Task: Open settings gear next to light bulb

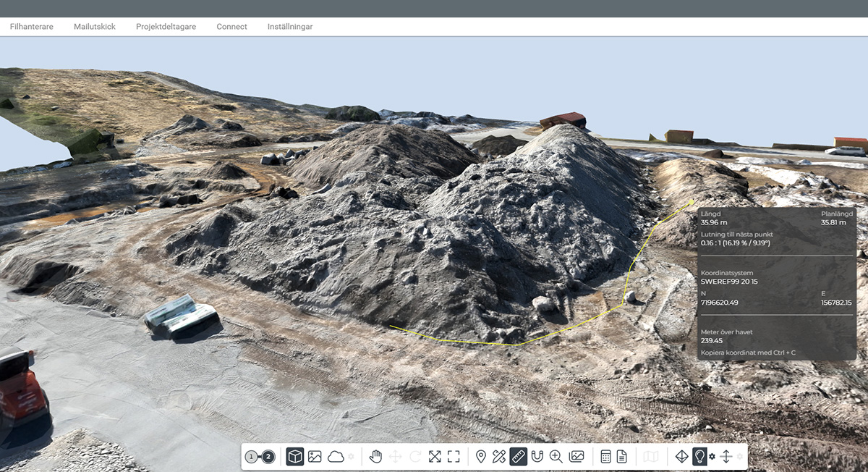Action: (x=712, y=457)
